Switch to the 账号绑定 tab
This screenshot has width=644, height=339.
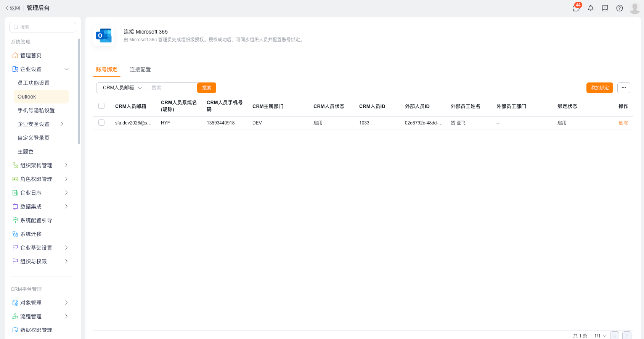click(x=107, y=69)
